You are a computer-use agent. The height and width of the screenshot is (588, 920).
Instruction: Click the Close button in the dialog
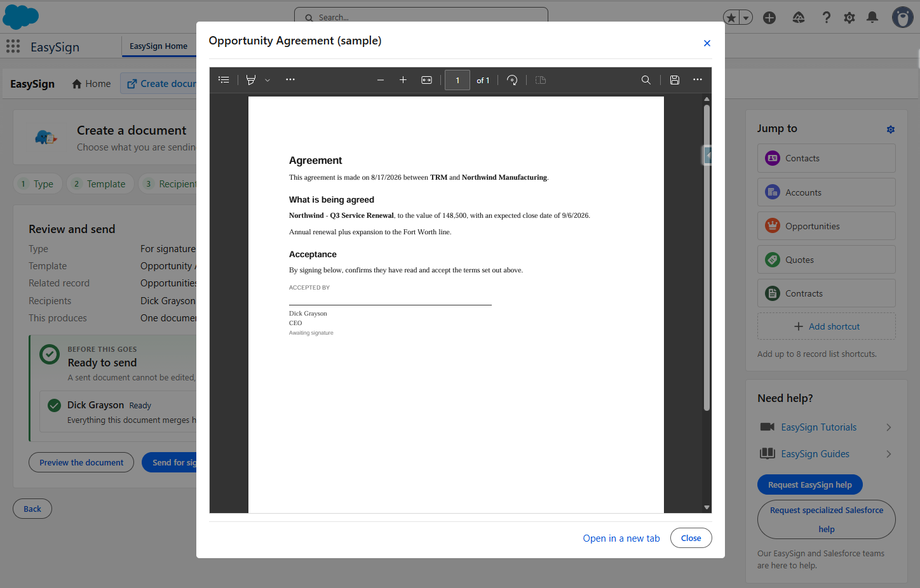[x=691, y=538]
